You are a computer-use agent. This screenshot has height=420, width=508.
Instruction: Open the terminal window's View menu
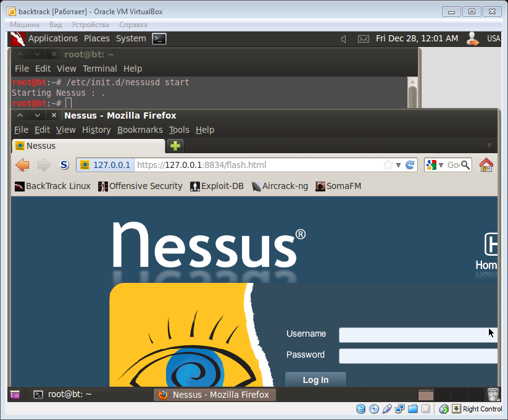67,69
